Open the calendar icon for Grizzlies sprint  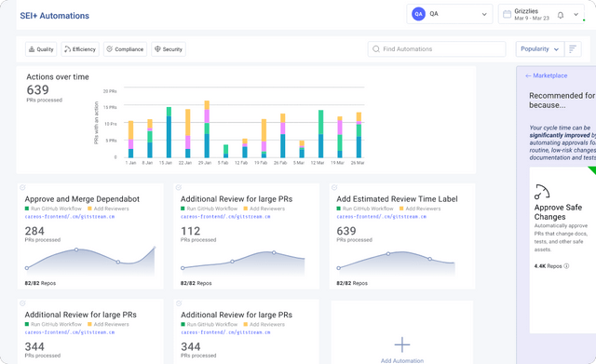507,15
